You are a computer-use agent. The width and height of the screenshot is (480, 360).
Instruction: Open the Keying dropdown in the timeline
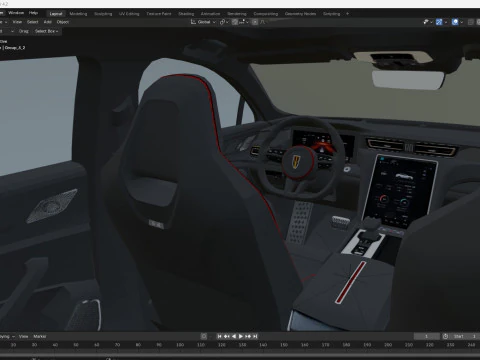pyautogui.click(x=6, y=336)
